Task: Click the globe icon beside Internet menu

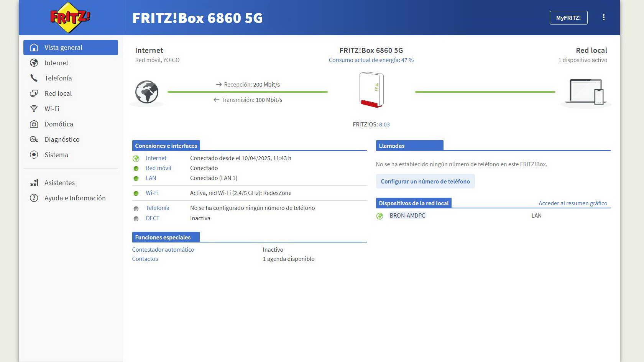Action: tap(34, 63)
